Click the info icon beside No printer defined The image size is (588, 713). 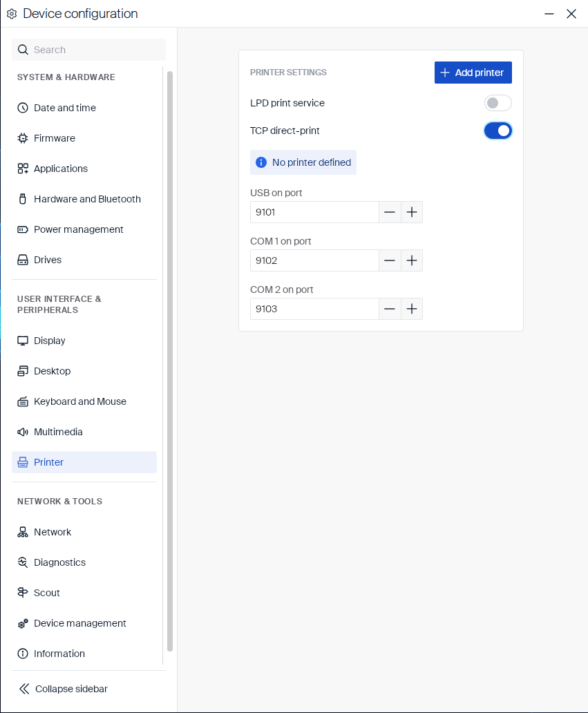(261, 162)
